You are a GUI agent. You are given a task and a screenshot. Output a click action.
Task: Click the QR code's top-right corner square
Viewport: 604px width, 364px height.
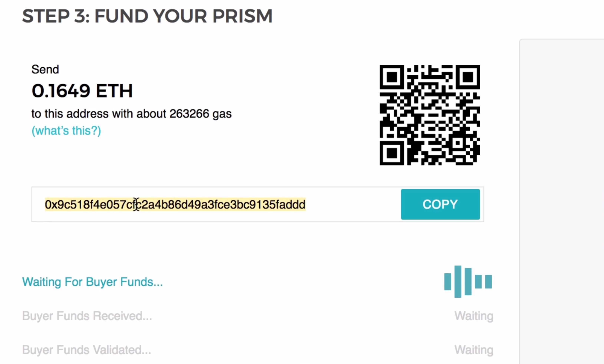click(x=468, y=77)
